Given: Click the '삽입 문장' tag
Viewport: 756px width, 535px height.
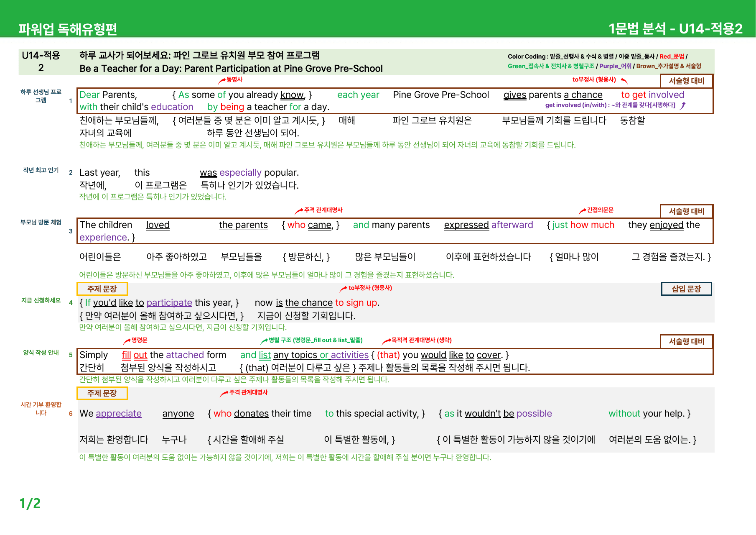Looking at the screenshot, I should (686, 289).
